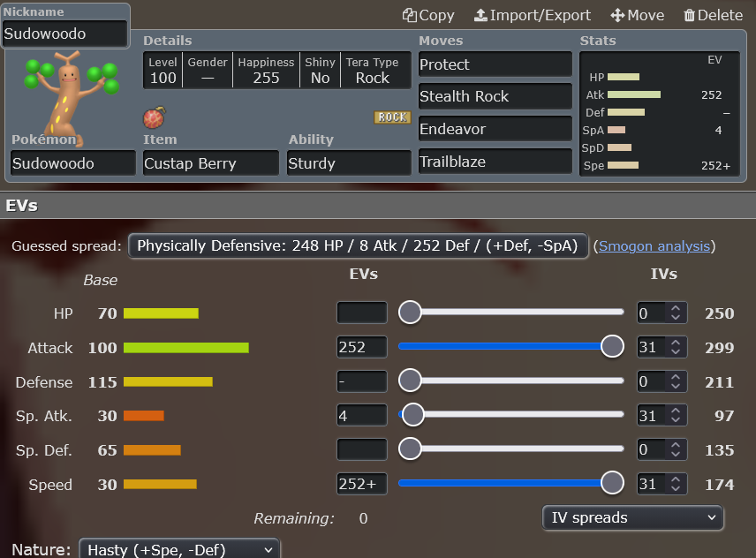Image resolution: width=756 pixels, height=558 pixels.
Task: Open the IV spreads dropdown
Action: point(632,517)
